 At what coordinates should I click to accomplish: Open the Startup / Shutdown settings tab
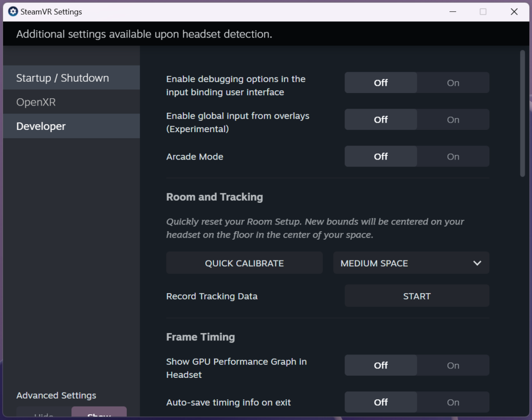coord(71,78)
